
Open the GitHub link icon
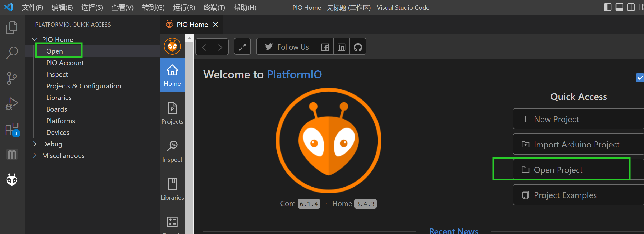[x=358, y=47]
